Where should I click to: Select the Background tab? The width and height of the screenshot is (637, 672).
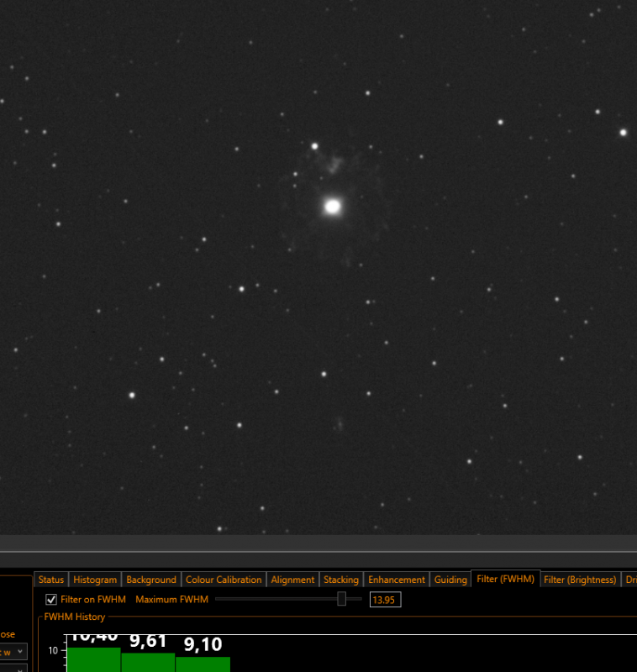point(151,580)
